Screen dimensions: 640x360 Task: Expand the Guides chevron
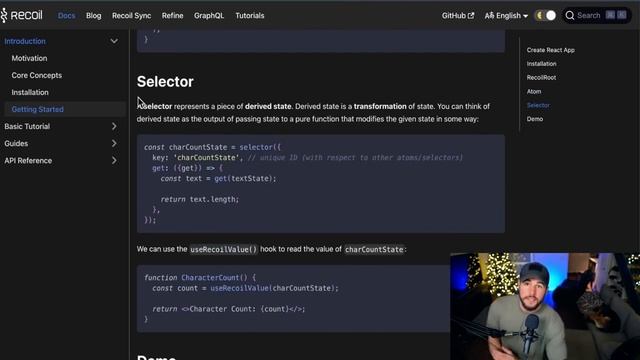point(114,144)
